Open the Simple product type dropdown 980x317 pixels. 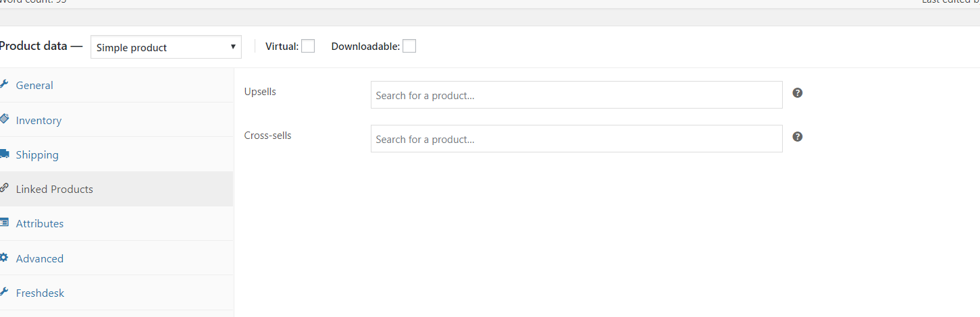pyautogui.click(x=166, y=47)
